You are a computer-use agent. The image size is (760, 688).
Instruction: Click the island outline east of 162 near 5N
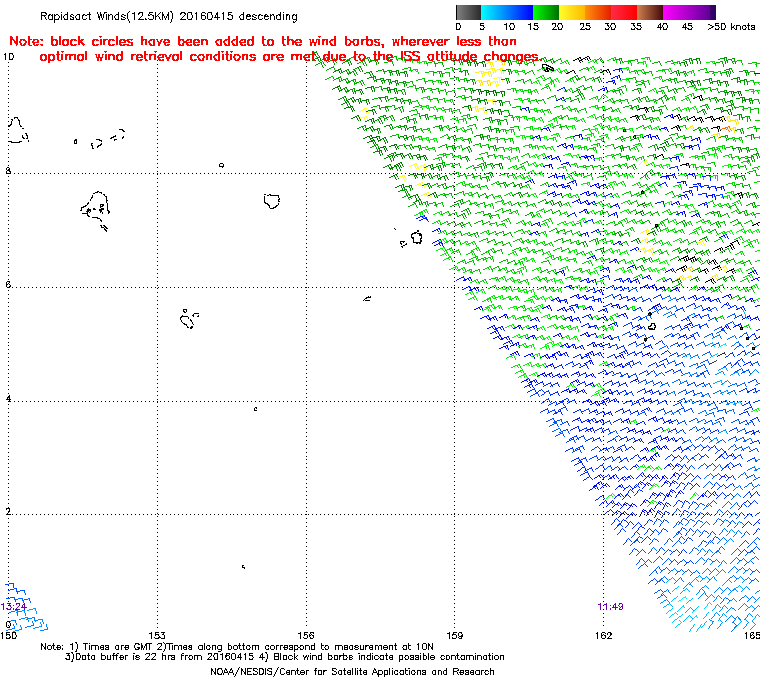coord(652,327)
